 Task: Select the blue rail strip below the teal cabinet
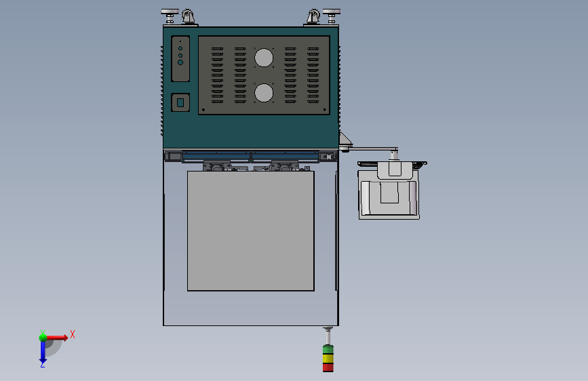point(250,156)
